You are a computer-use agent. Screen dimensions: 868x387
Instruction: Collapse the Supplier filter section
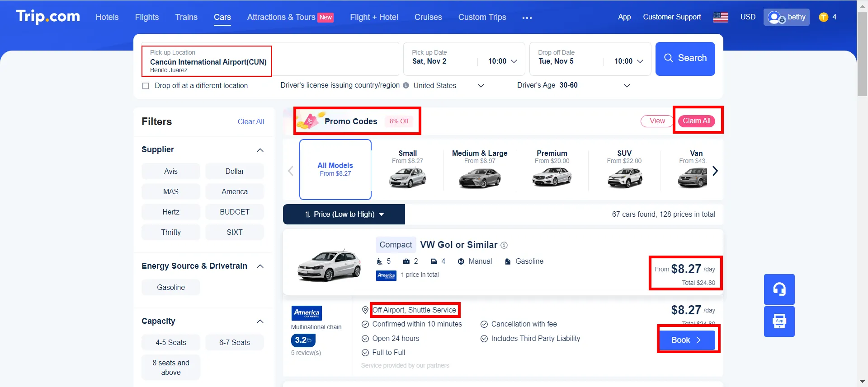[x=260, y=150]
